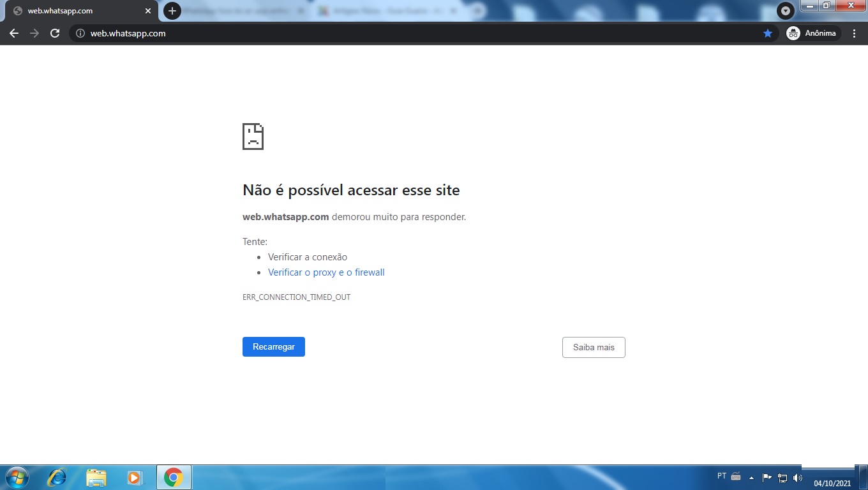Reload the page with the toolbar refresh icon

pos(55,33)
